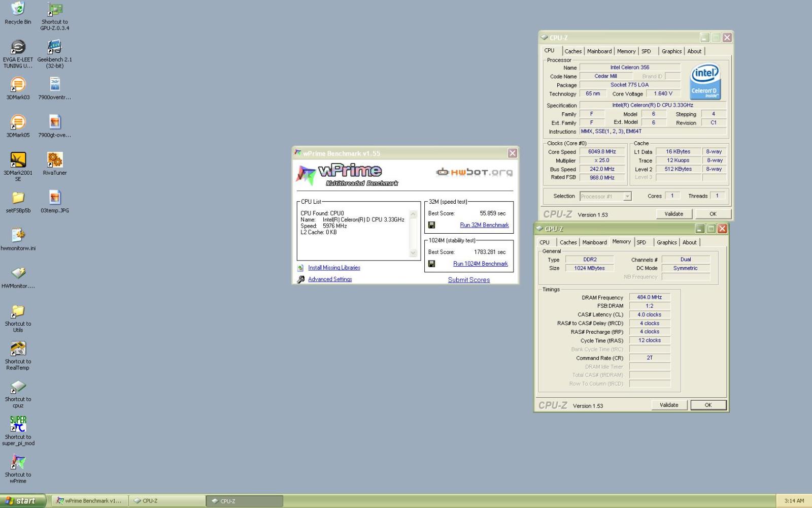This screenshot has height=508, width=812.
Task: Switch to Mainboard tab in top CPU-Z window
Action: coord(599,51)
